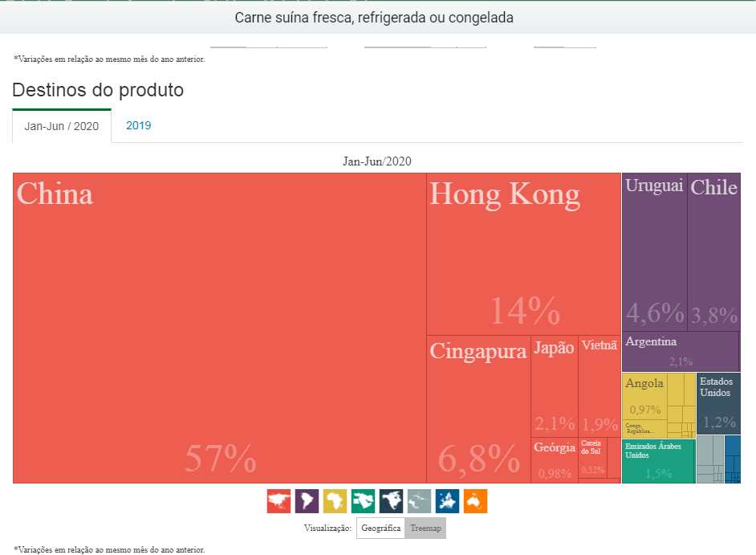Click the gray Central America icon
The image size is (756, 555).
pyautogui.click(x=419, y=501)
